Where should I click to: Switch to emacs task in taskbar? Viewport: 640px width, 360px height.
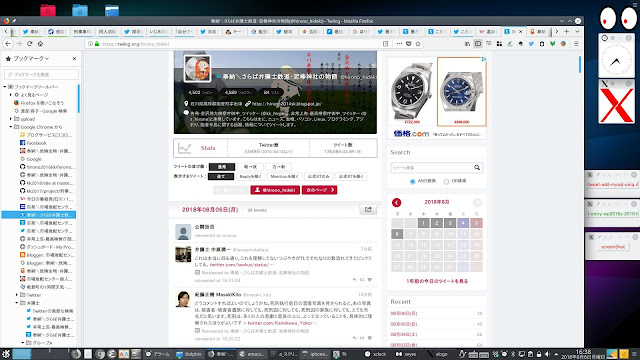click(252, 354)
